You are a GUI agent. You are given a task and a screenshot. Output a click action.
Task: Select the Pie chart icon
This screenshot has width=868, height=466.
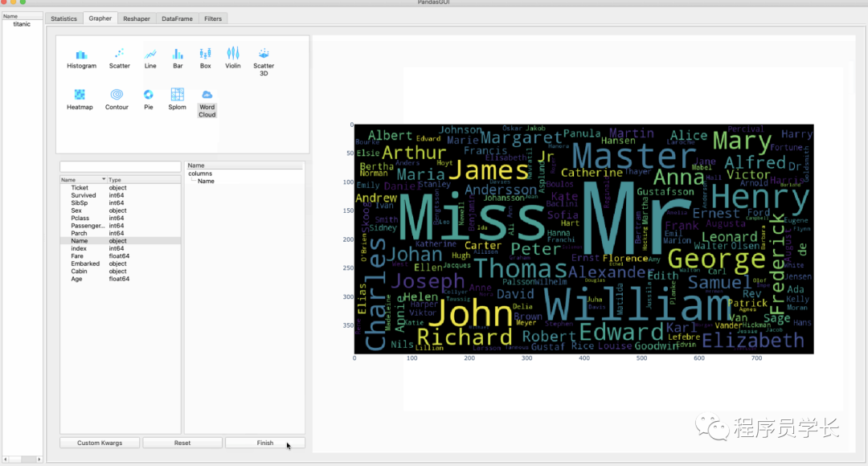pyautogui.click(x=149, y=100)
